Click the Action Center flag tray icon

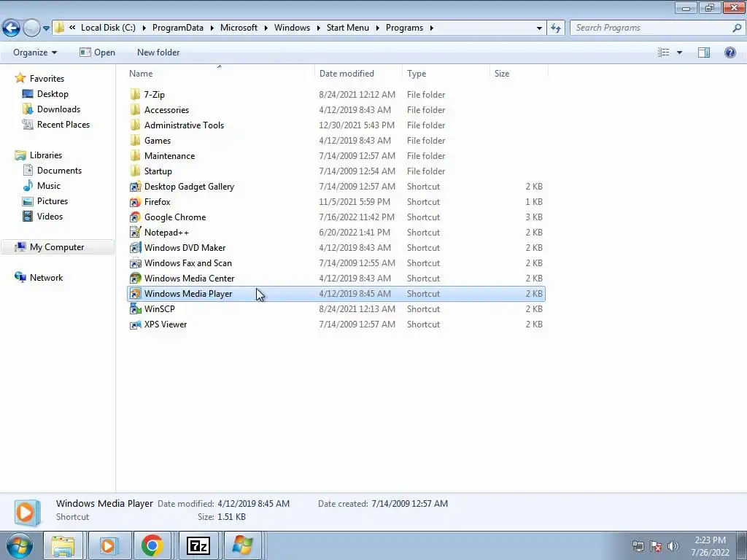tap(656, 545)
